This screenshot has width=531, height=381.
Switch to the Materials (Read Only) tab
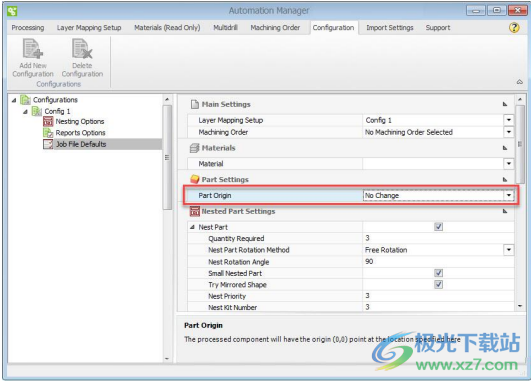(167, 28)
